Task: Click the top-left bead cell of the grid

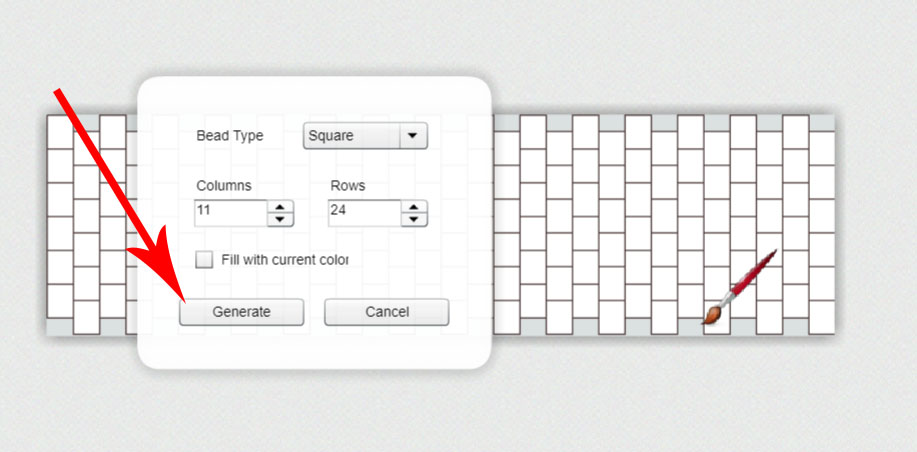Action: 60,132
